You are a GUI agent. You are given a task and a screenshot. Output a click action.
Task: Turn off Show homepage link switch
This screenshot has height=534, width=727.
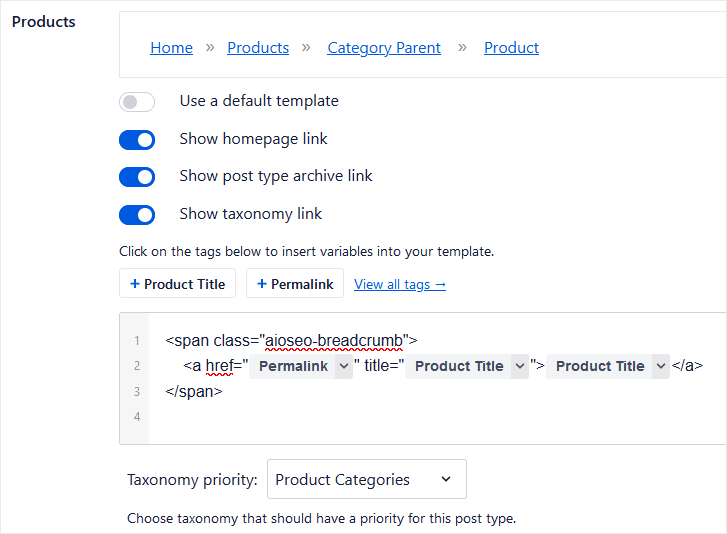[x=137, y=140]
